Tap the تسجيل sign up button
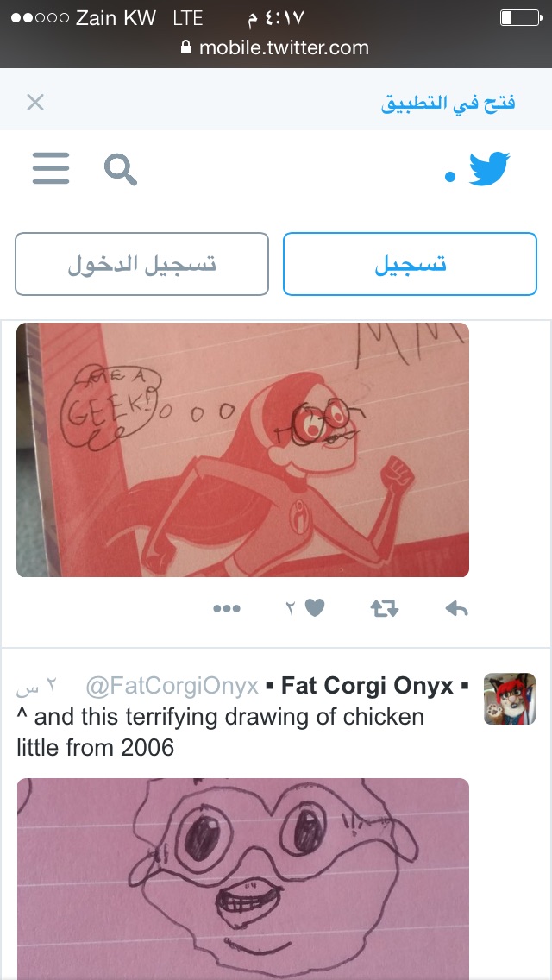This screenshot has width=552, height=980. click(410, 264)
